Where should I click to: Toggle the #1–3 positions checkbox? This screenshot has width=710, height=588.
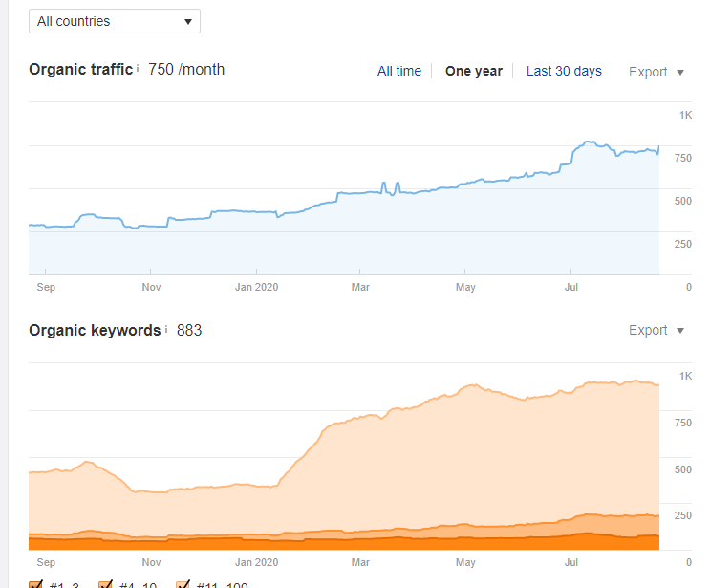(35, 584)
